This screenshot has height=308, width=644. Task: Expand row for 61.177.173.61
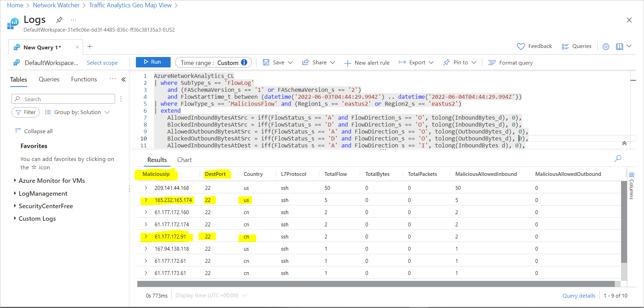(146, 273)
